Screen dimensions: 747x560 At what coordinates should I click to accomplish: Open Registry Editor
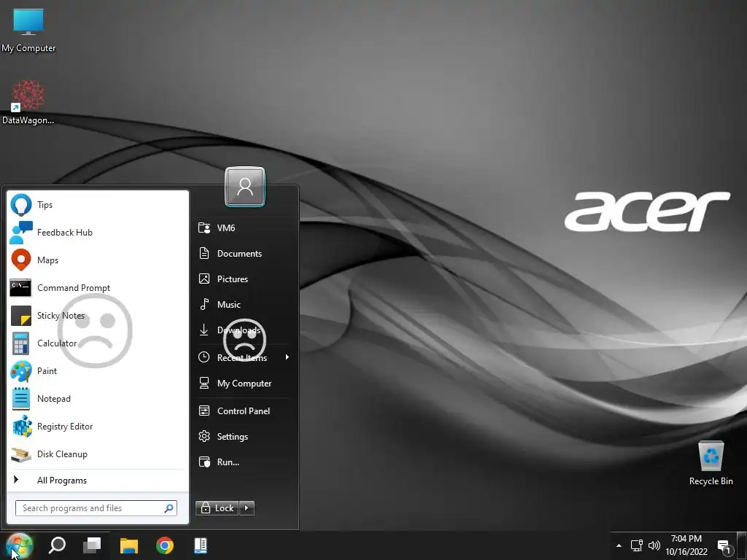point(97,426)
